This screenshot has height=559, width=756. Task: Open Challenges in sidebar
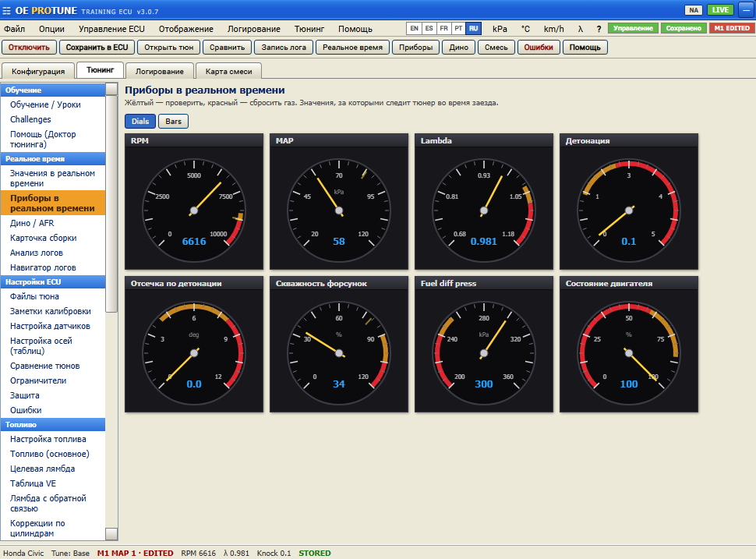(x=52, y=119)
